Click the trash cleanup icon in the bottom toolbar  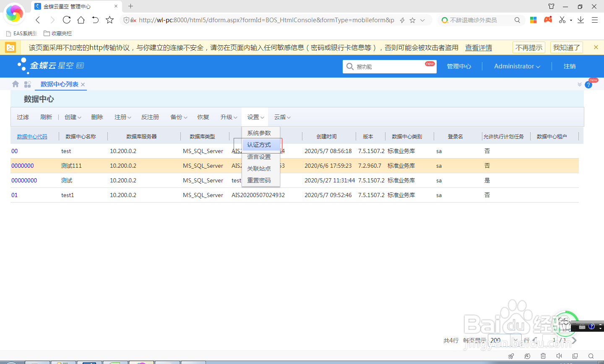[543, 356]
